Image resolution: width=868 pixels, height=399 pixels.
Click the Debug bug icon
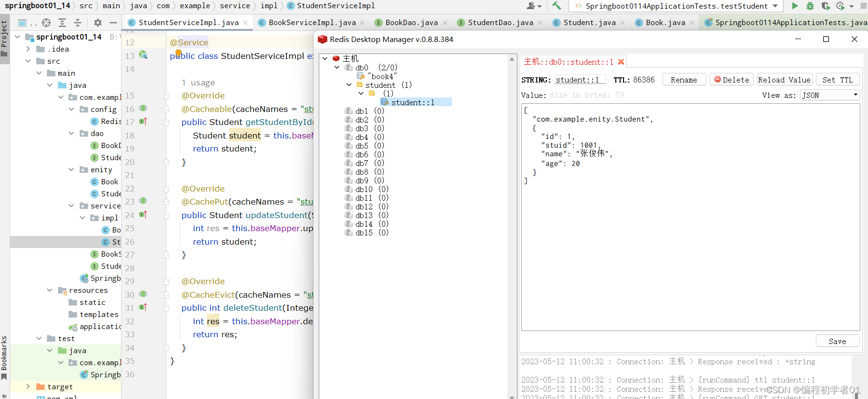[810, 6]
